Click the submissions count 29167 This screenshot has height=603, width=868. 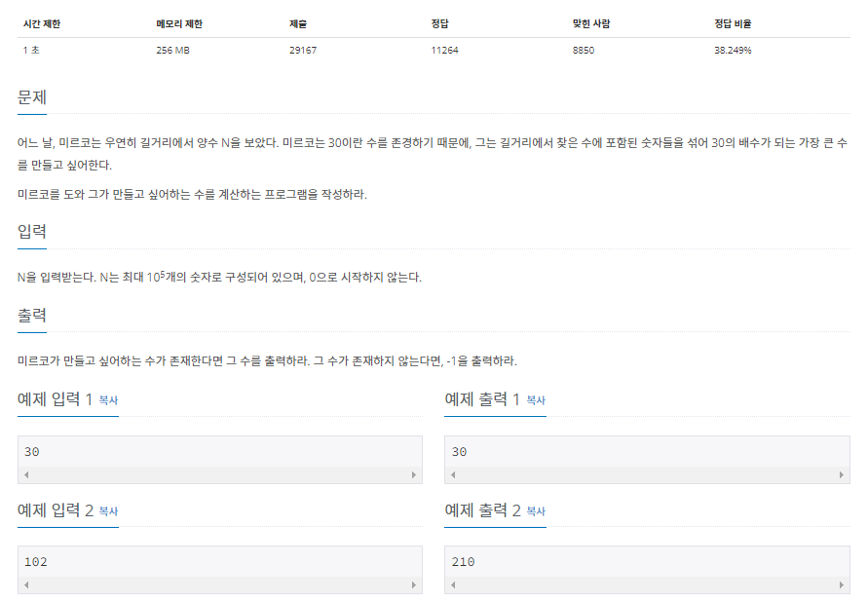303,51
